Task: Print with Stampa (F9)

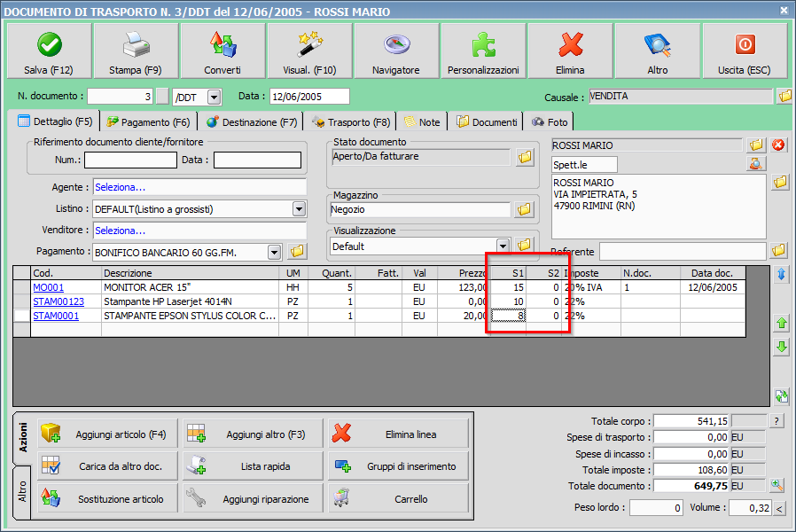Action: pyautogui.click(x=136, y=51)
